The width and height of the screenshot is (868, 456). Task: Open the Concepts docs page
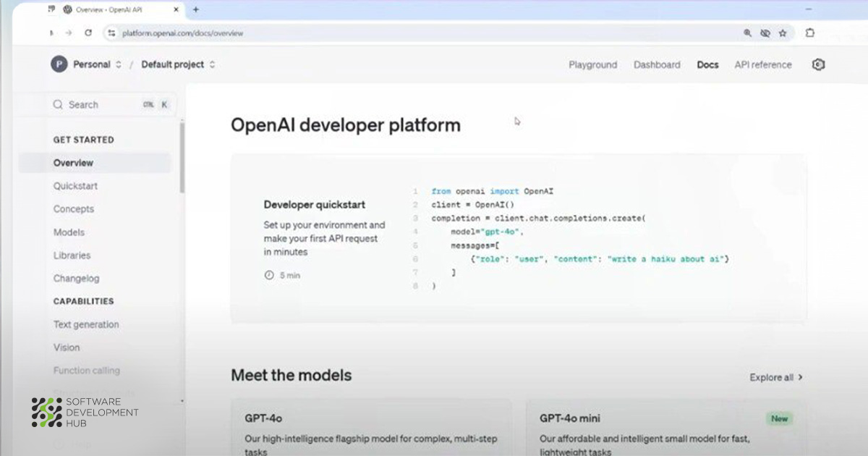(x=74, y=209)
